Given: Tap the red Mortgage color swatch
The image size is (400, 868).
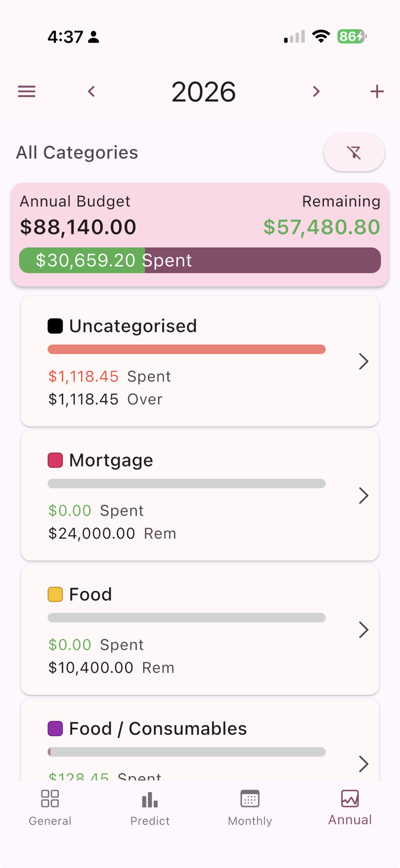Looking at the screenshot, I should [x=55, y=460].
